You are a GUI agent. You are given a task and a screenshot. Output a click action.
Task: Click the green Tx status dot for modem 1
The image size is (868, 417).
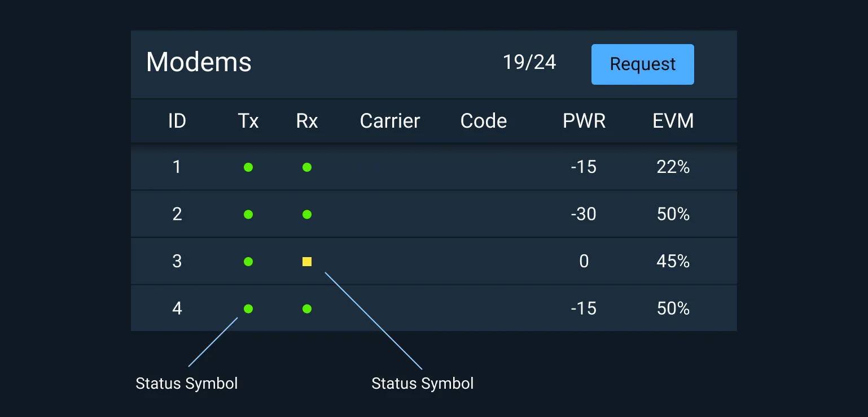248,167
